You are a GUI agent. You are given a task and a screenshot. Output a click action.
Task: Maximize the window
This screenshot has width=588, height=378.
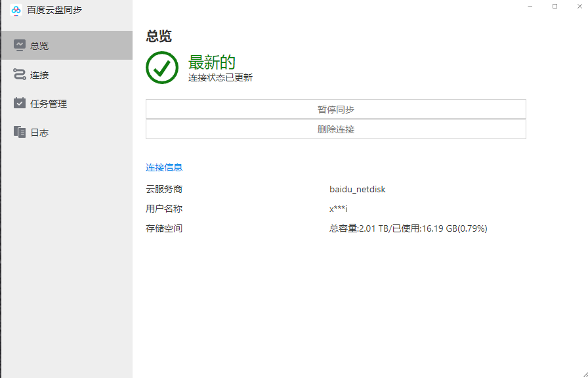[555, 7]
